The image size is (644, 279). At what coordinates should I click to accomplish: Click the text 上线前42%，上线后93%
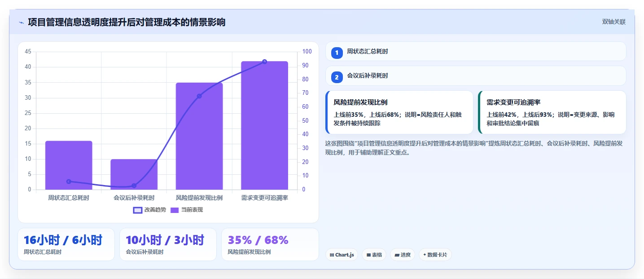point(520,115)
